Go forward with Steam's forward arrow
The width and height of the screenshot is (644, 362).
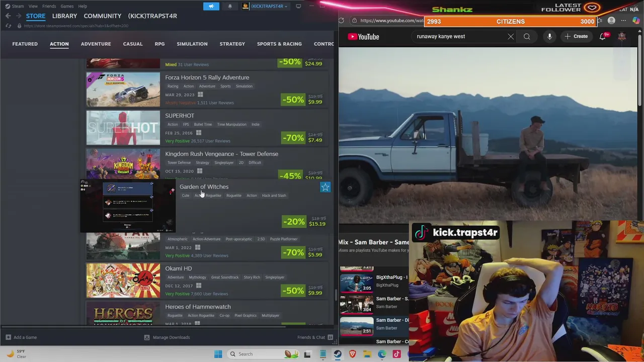click(19, 16)
